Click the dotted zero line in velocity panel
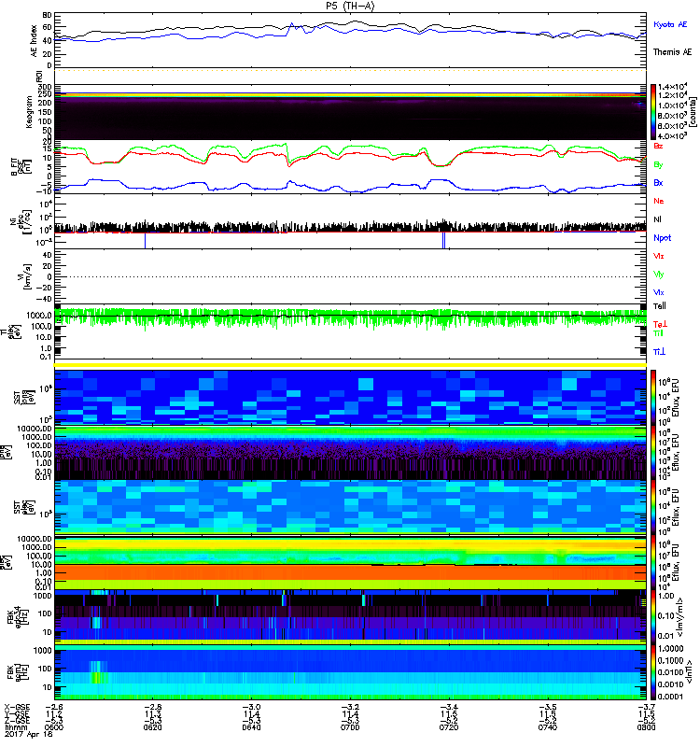Screen dimensions: 700x747 pyautogui.click(x=351, y=276)
